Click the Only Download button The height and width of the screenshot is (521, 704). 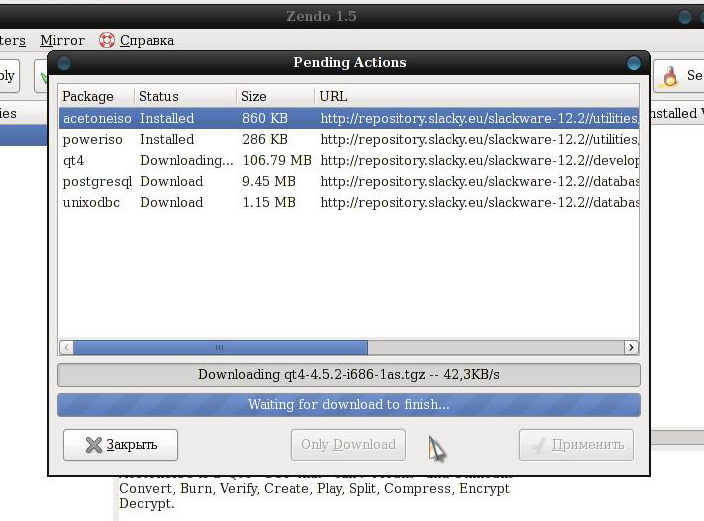348,445
